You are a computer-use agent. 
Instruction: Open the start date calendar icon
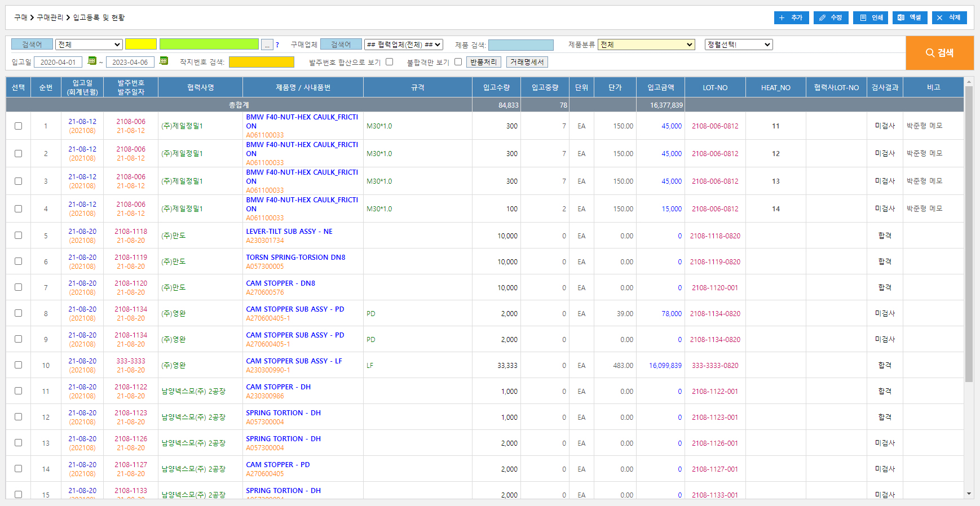[92, 61]
